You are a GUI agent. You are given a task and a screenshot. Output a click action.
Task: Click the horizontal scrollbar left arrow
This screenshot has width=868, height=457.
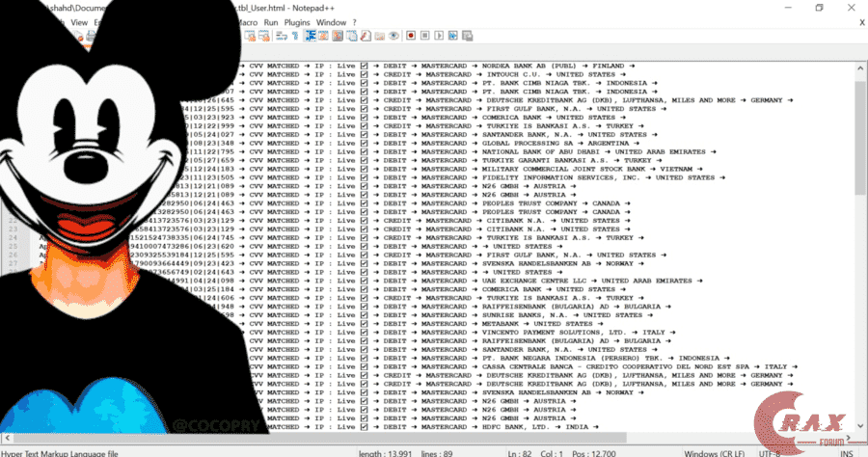pyautogui.click(x=7, y=438)
